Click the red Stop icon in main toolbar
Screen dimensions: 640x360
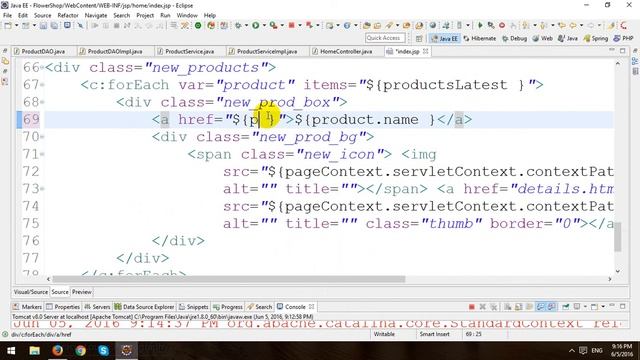tap(291, 25)
